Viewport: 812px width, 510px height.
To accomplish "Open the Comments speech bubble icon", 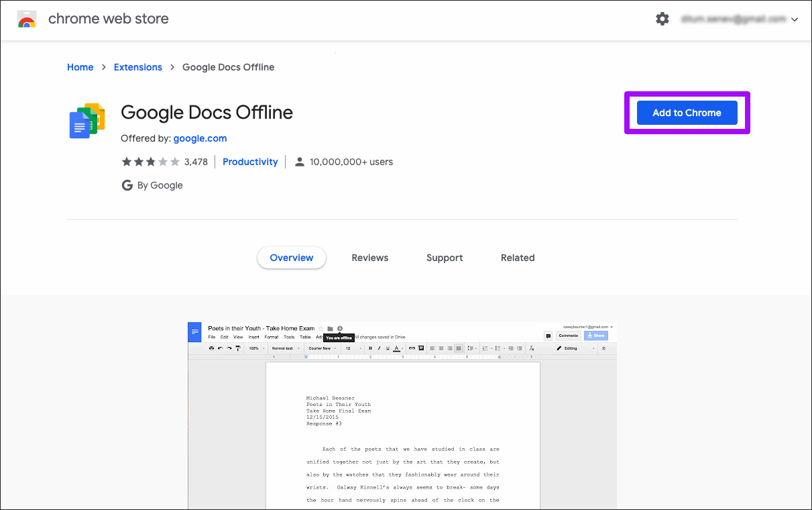I will point(548,336).
